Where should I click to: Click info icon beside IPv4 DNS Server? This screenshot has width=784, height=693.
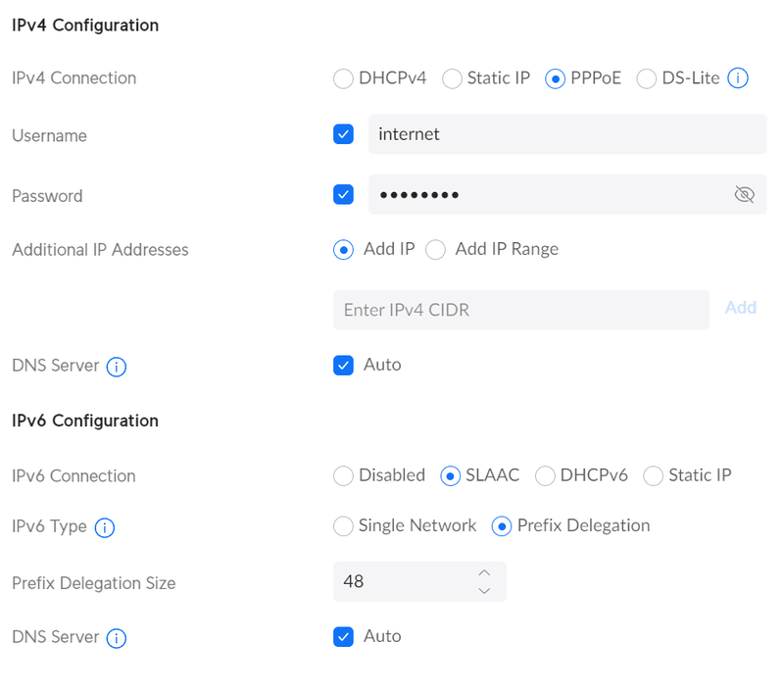point(116,367)
